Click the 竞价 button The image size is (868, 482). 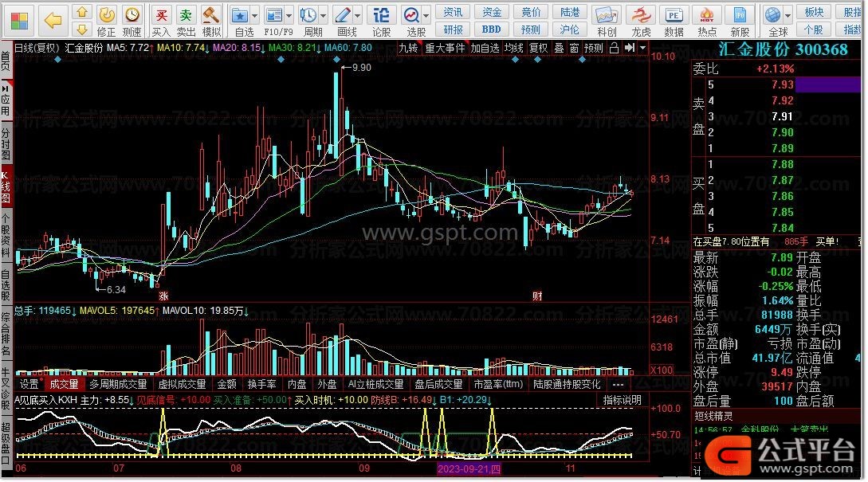click(530, 12)
